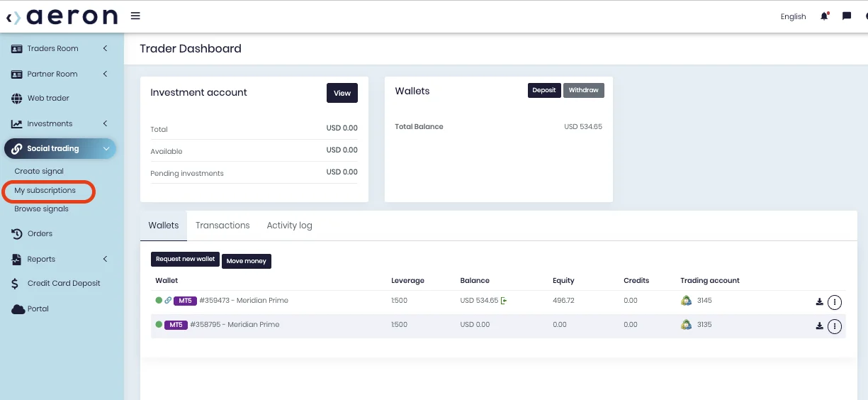Click Request new wallet button

(x=186, y=260)
